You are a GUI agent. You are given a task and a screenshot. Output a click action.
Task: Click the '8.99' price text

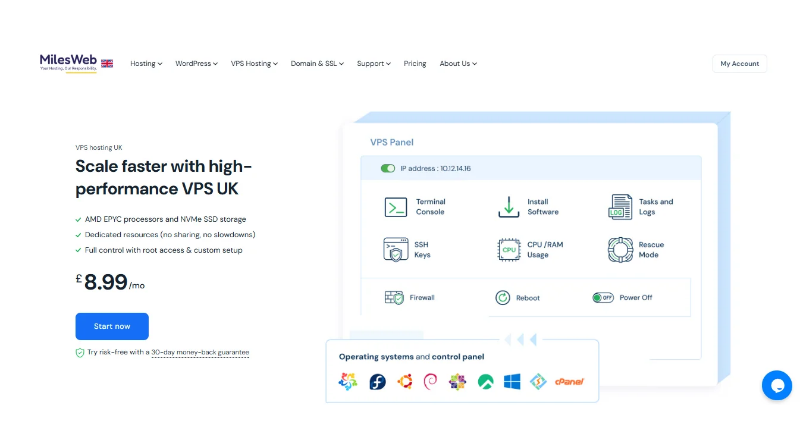(x=106, y=282)
